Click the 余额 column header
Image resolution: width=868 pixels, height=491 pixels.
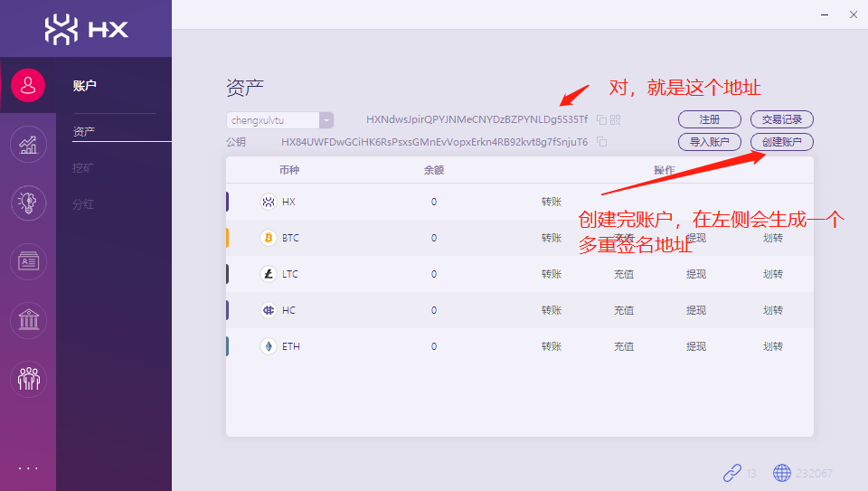(x=434, y=170)
